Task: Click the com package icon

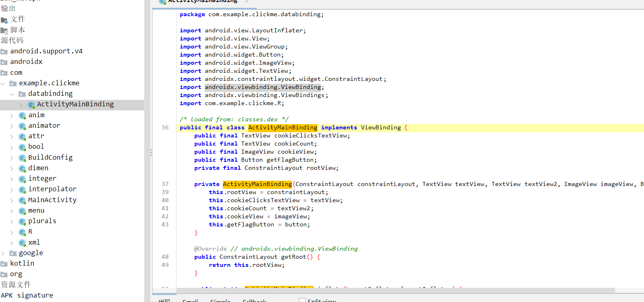Action: (4, 73)
